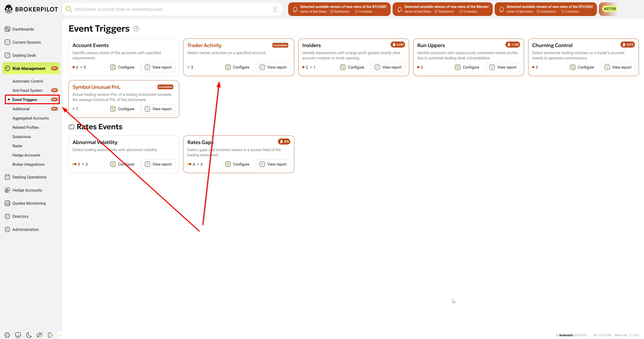Open settings gear in sidebar footer
The width and height of the screenshot is (644, 339).
pyautogui.click(x=7, y=335)
